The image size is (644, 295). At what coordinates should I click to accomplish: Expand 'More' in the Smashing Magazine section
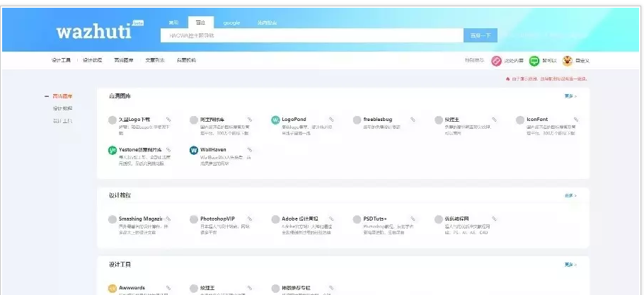(570, 195)
